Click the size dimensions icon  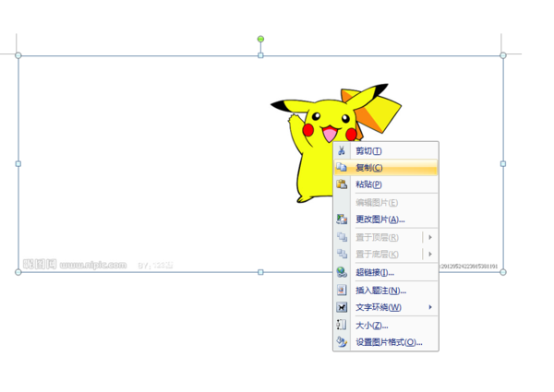pyautogui.click(x=342, y=325)
